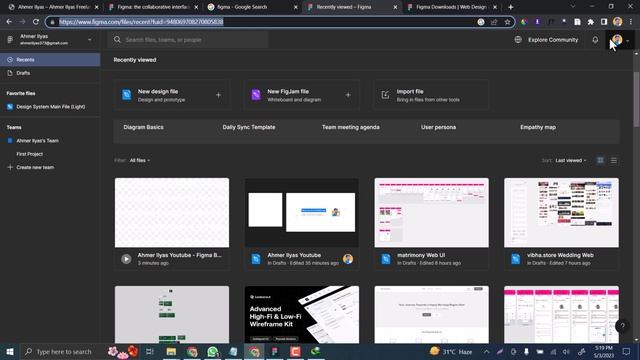Click file icon beside vibha.store Wedding Web
This screenshot has width=640, height=360.
pos(516,259)
